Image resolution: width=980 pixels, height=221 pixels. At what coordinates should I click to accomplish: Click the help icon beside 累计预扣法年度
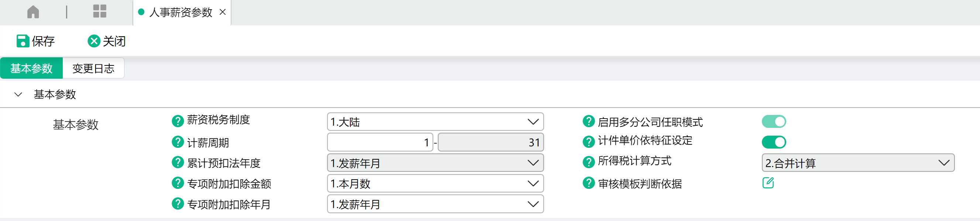coord(178,163)
